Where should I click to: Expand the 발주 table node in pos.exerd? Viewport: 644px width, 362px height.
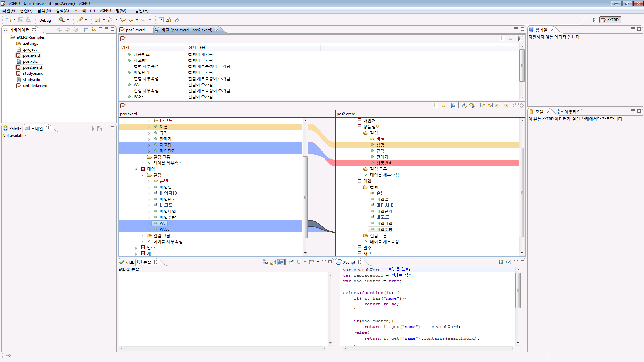136,248
